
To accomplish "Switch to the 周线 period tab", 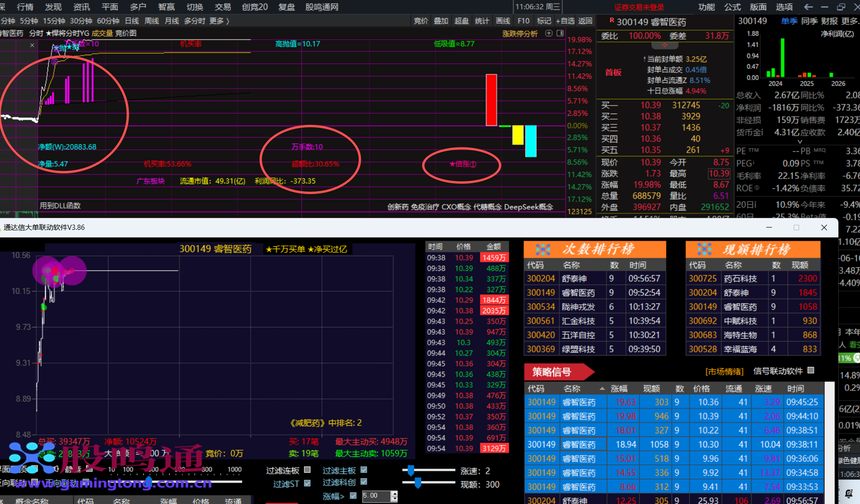I will (x=152, y=21).
